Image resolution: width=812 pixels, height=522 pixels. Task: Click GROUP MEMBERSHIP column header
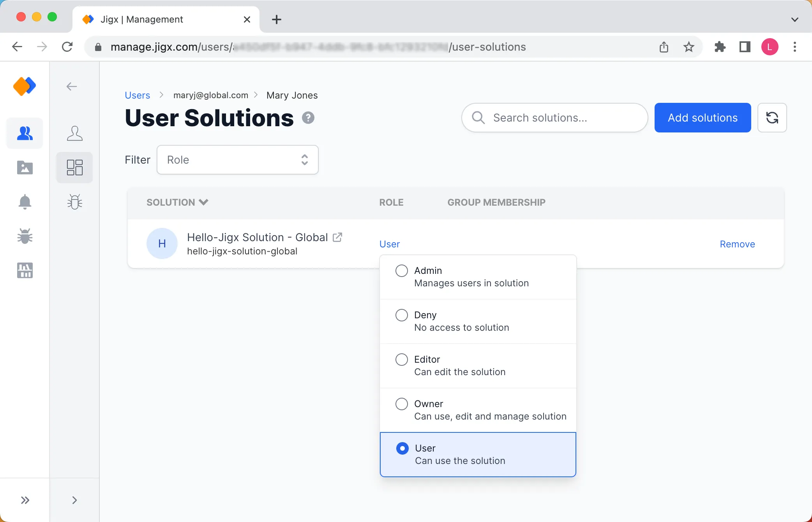(496, 202)
